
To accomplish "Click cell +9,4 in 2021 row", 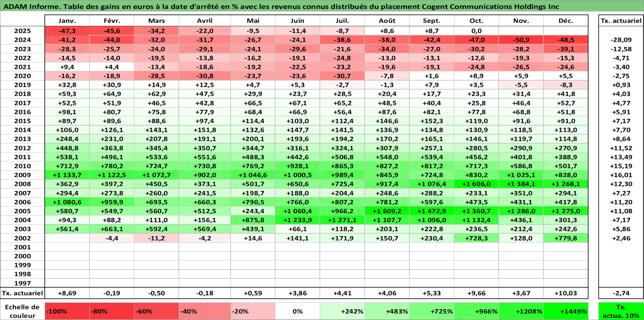I will pyautogui.click(x=67, y=67).
